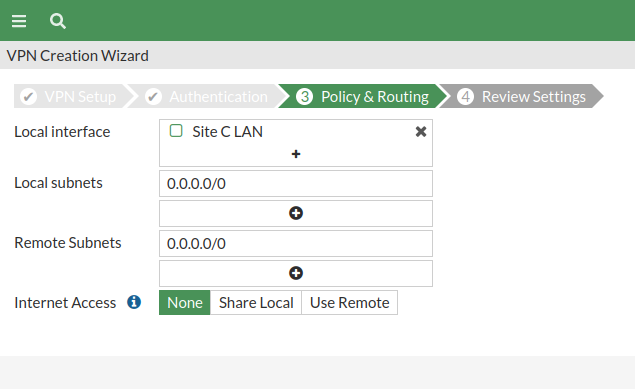Screen dimensions: 635x389
Task: Click the Local subnets input field
Action: point(296,183)
